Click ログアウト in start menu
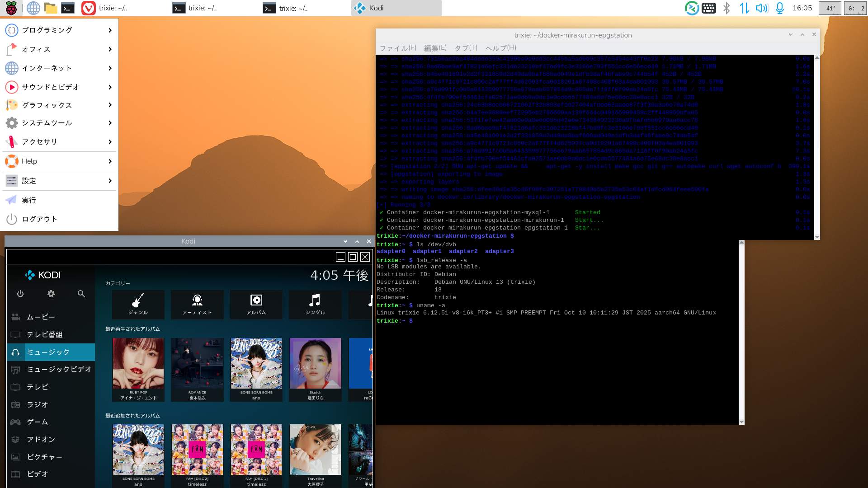 (39, 219)
